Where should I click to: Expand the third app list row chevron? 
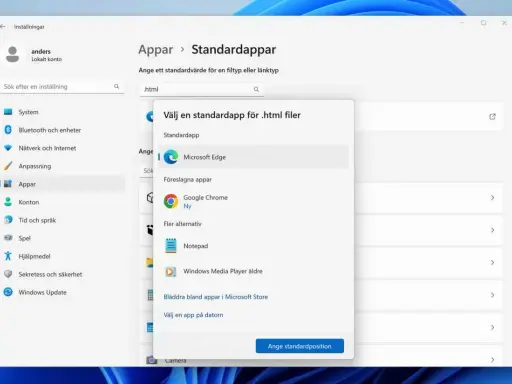coord(492,263)
